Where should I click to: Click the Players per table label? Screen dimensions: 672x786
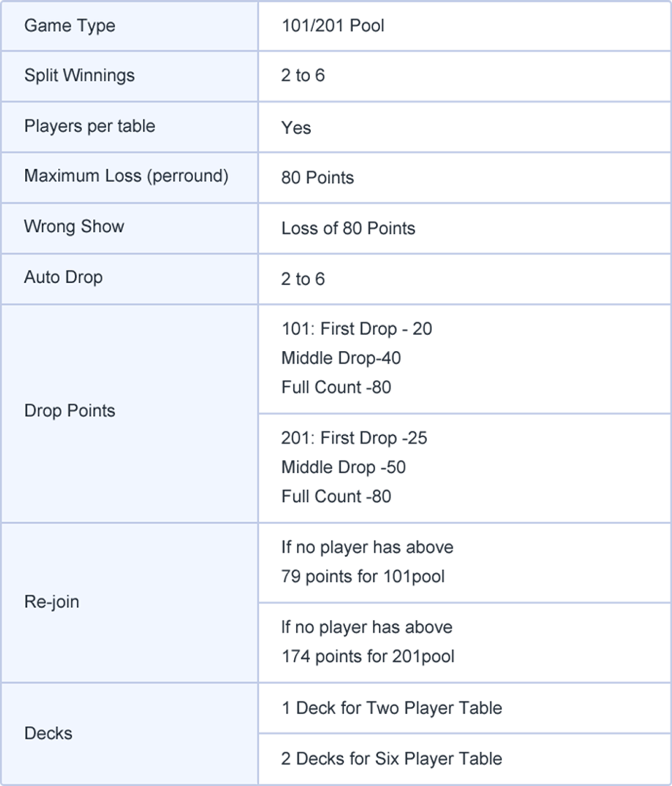[x=90, y=126]
